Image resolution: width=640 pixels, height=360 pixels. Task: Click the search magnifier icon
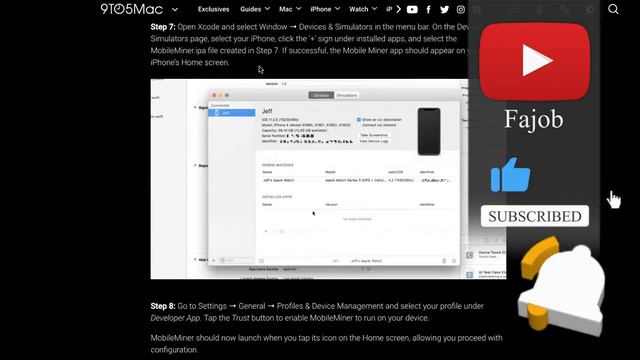coord(613,9)
